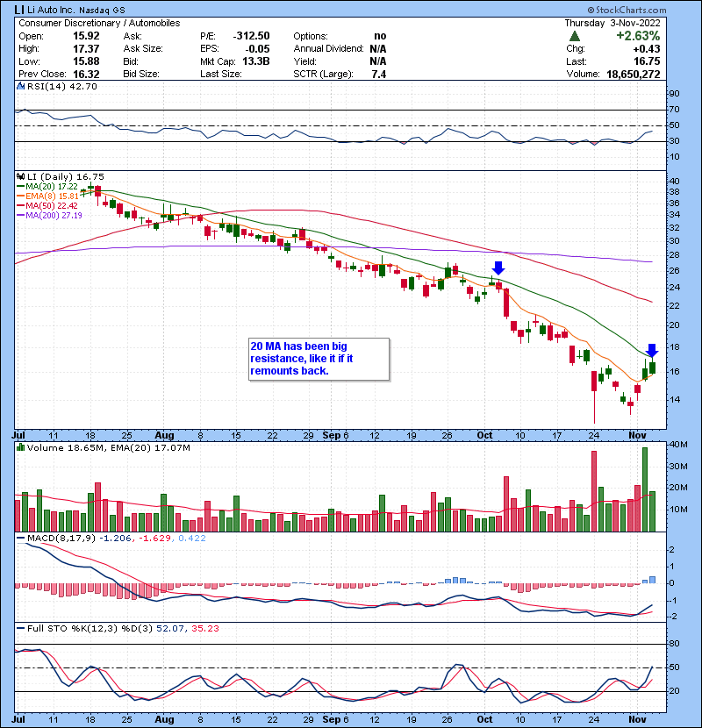Click the 20 MA resistance annotation text box

point(319,359)
